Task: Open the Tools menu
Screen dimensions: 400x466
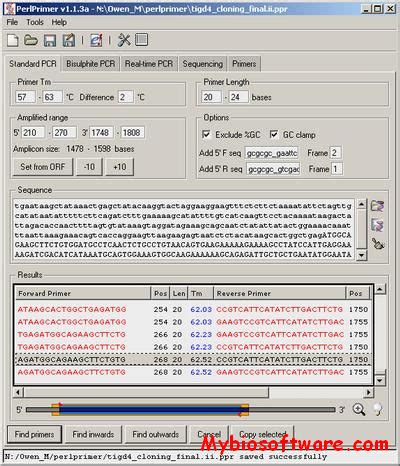Action: [35, 22]
